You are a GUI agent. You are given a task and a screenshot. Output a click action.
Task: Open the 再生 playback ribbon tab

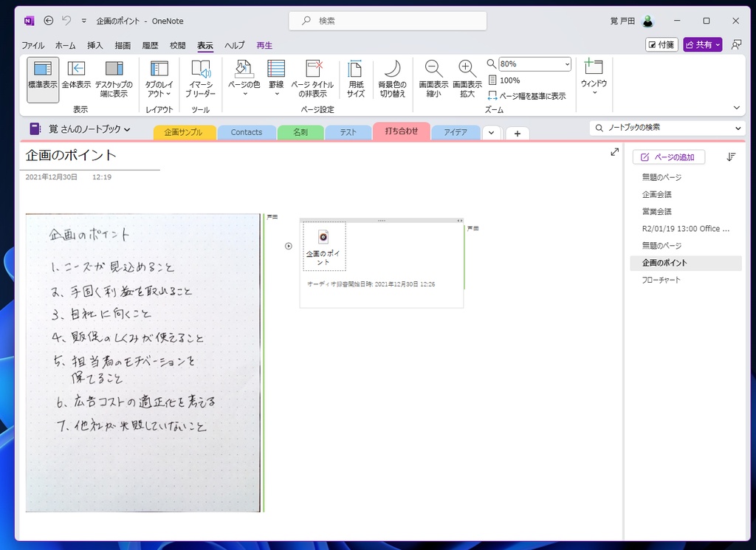264,45
